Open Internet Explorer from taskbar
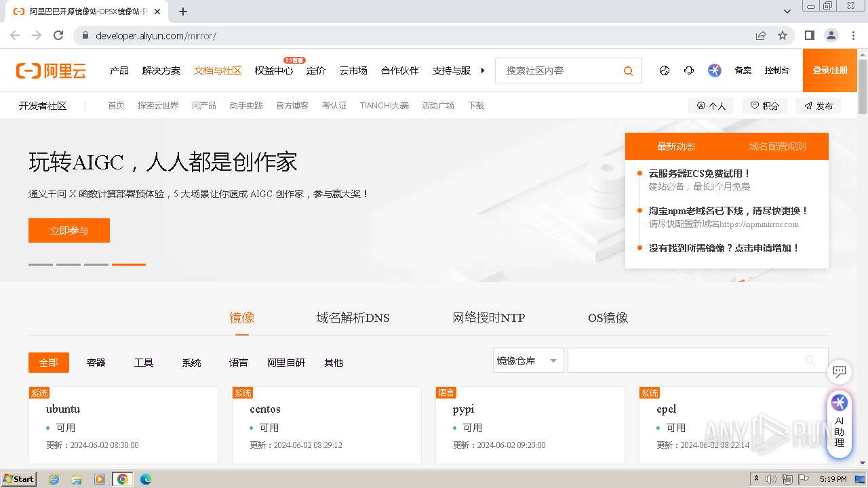868x488 pixels. coord(54,479)
